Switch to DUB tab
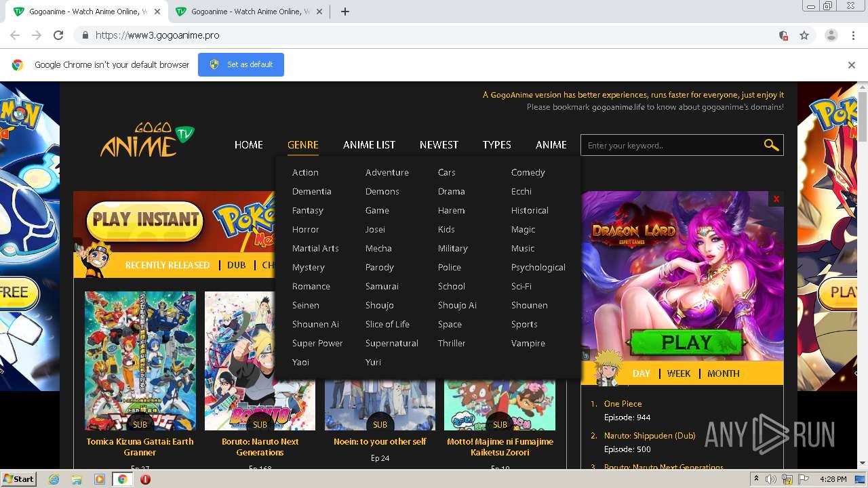The height and width of the screenshot is (488, 868). (x=236, y=265)
